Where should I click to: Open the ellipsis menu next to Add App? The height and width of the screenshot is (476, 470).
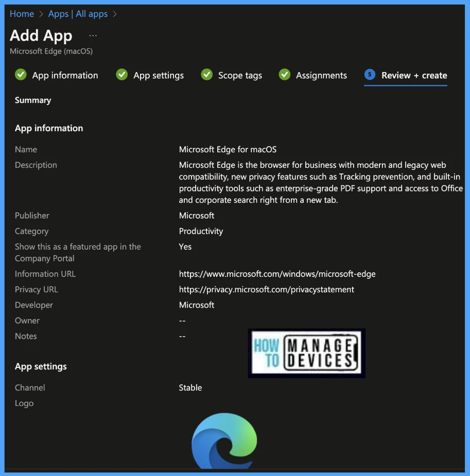[93, 36]
